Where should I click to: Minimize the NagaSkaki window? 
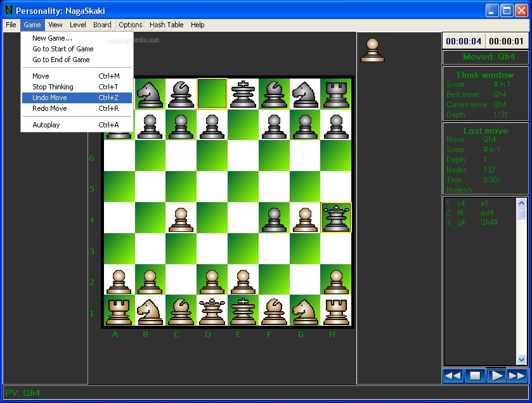[x=492, y=11]
